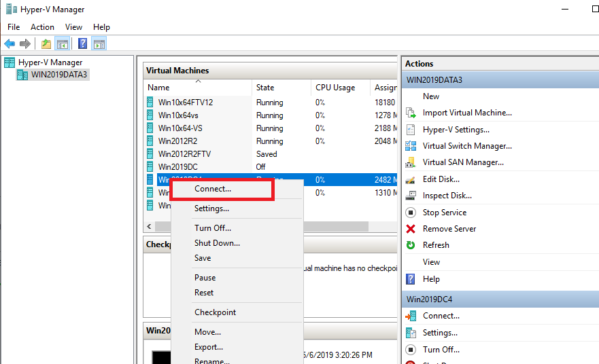Click Refresh action link
The width and height of the screenshot is (599, 364).
(x=436, y=245)
